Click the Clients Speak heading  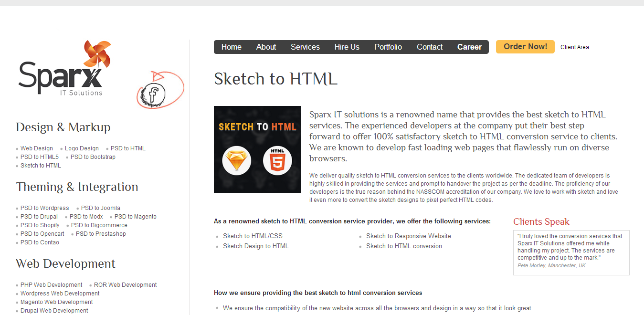[541, 222]
